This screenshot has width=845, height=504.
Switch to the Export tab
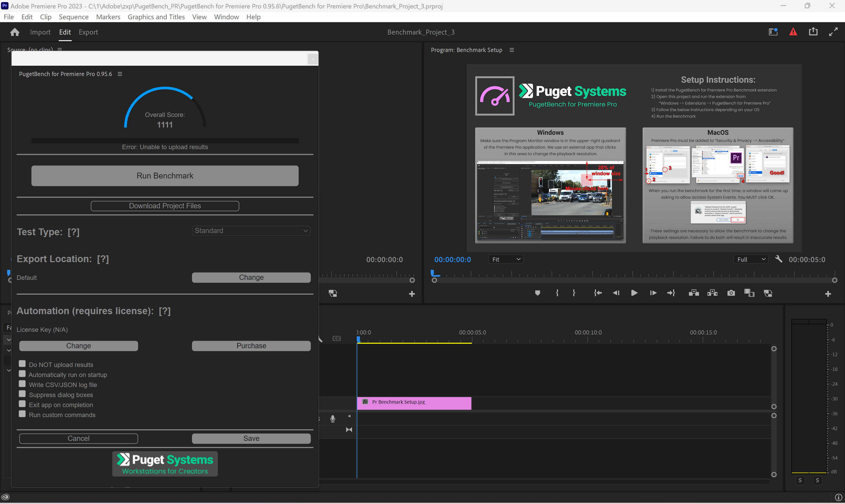tap(88, 32)
